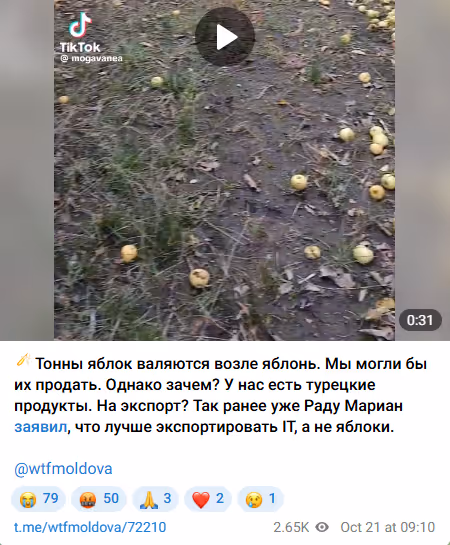Toggle the crying face reaction with 79
The width and height of the screenshot is (450, 545).
tap(39, 499)
